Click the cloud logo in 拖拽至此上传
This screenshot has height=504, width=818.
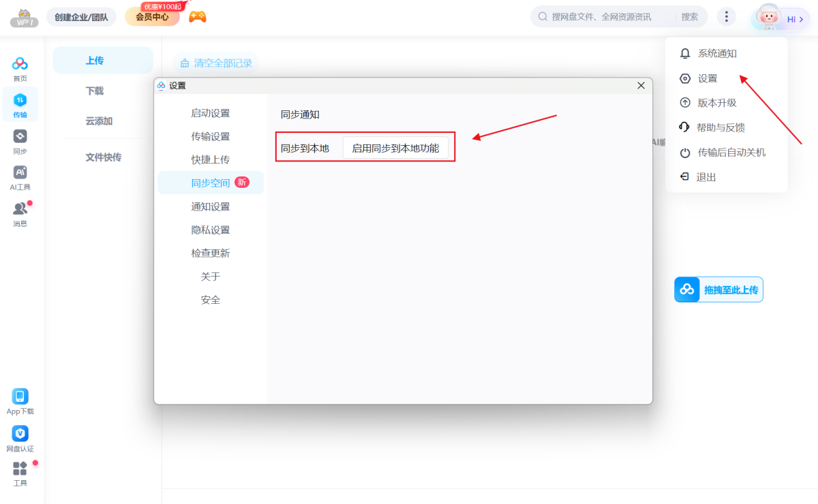pyautogui.click(x=687, y=289)
